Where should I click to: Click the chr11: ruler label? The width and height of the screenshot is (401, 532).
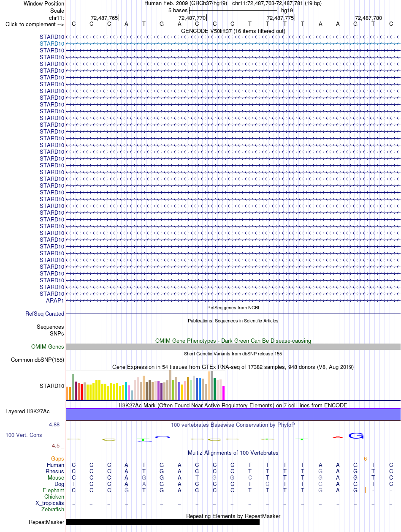point(57,18)
